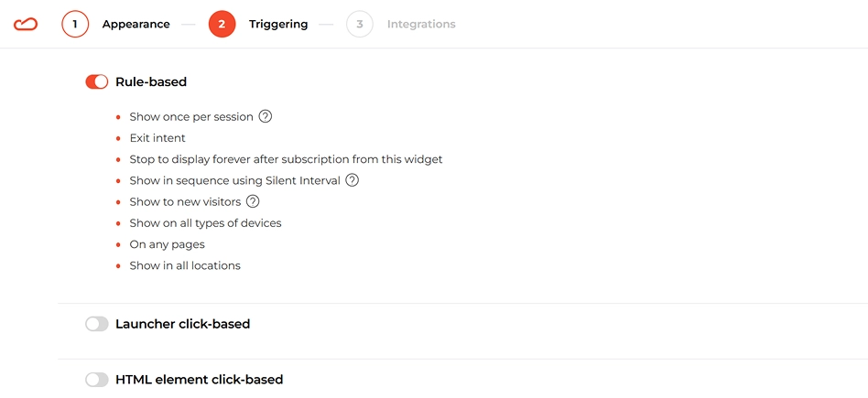Click Show in all locations rule
Screen dimensions: 868x398
coord(185,265)
